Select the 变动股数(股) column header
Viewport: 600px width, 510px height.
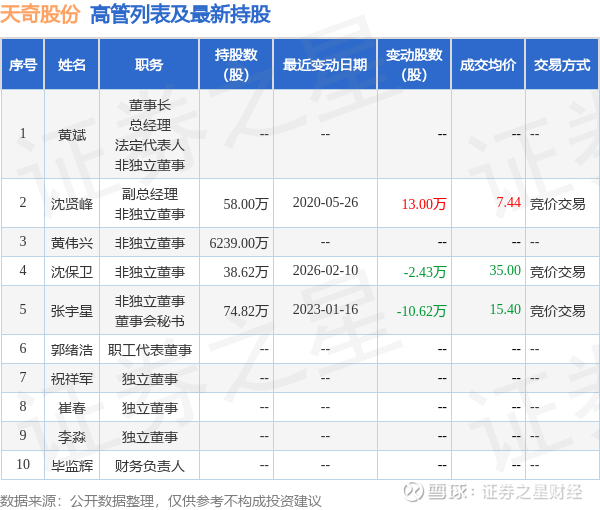coord(414,65)
